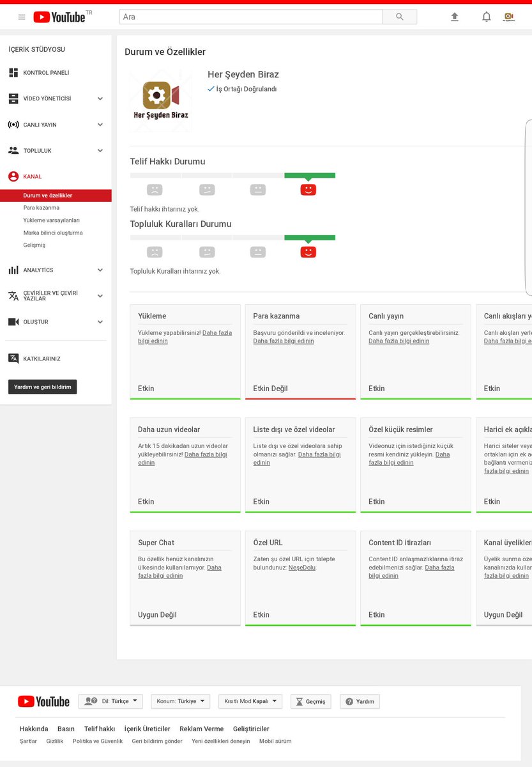532x767 pixels.
Task: Click the Video Yöneticisi icon
Action: click(13, 98)
